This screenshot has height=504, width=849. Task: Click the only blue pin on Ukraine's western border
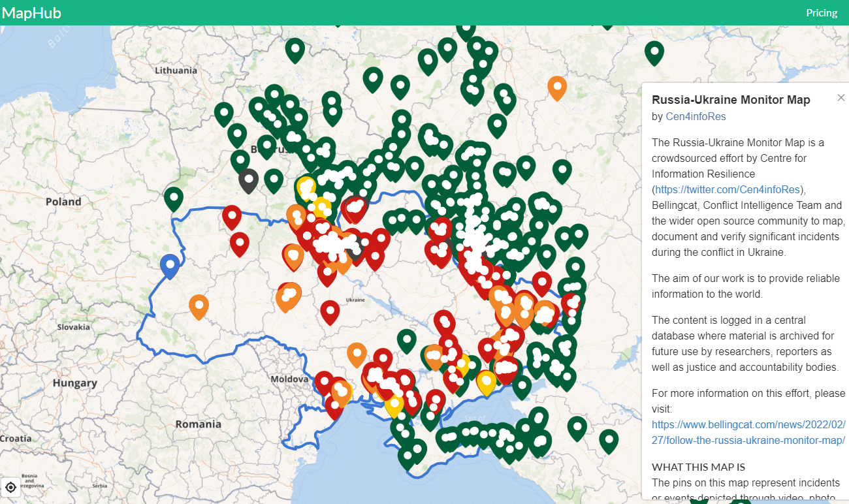click(170, 266)
